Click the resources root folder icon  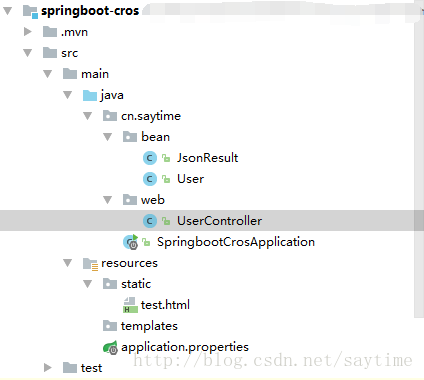tap(90, 264)
